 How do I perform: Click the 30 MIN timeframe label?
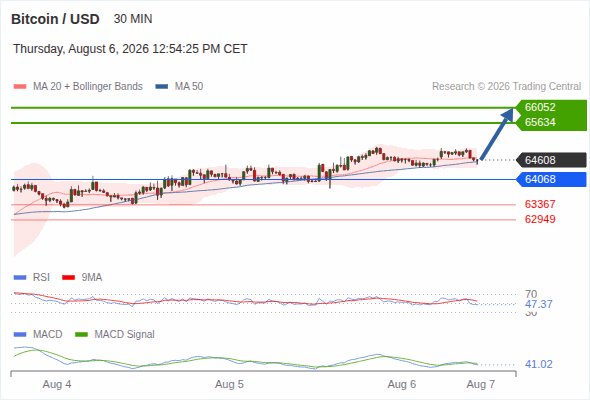click(133, 19)
